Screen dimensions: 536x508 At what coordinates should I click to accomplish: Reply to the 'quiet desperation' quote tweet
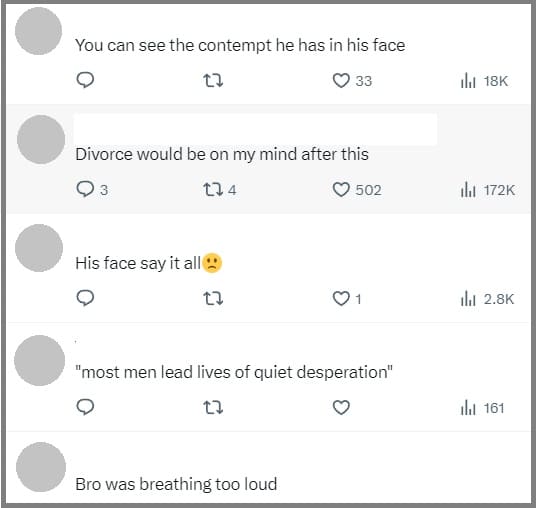[x=85, y=407]
